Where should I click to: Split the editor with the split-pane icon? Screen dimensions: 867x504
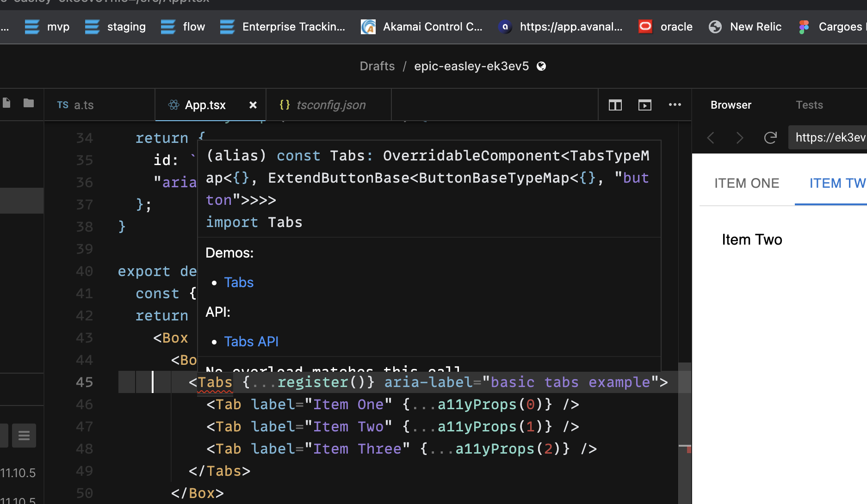[615, 105]
